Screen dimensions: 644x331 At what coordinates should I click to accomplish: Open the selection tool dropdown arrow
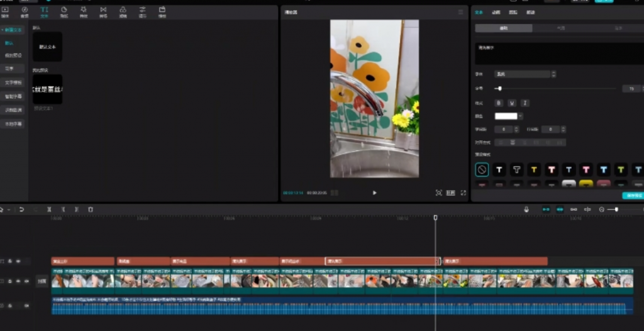click(9, 210)
